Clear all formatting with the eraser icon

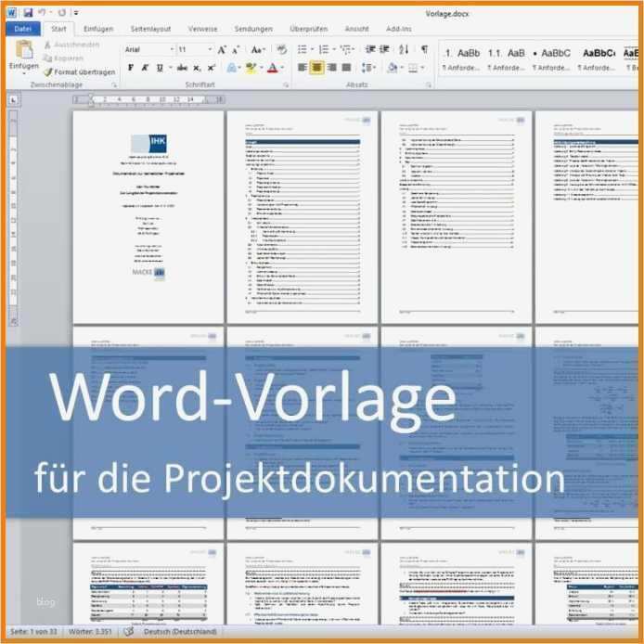281,50
